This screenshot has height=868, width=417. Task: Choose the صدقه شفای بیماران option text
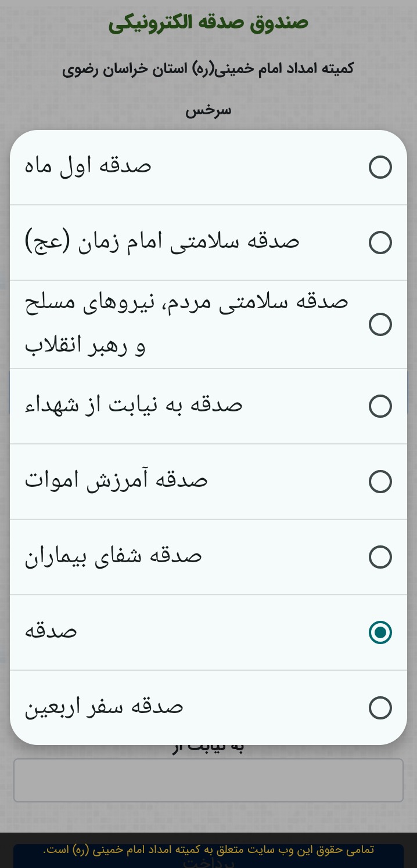[113, 557]
